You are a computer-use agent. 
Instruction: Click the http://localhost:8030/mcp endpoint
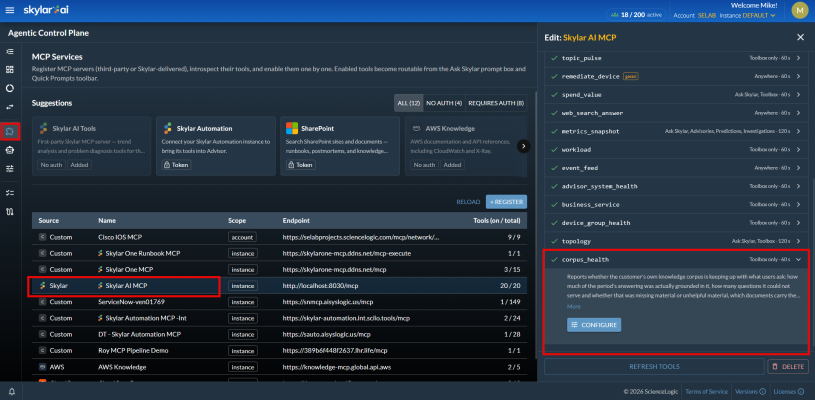(321, 286)
